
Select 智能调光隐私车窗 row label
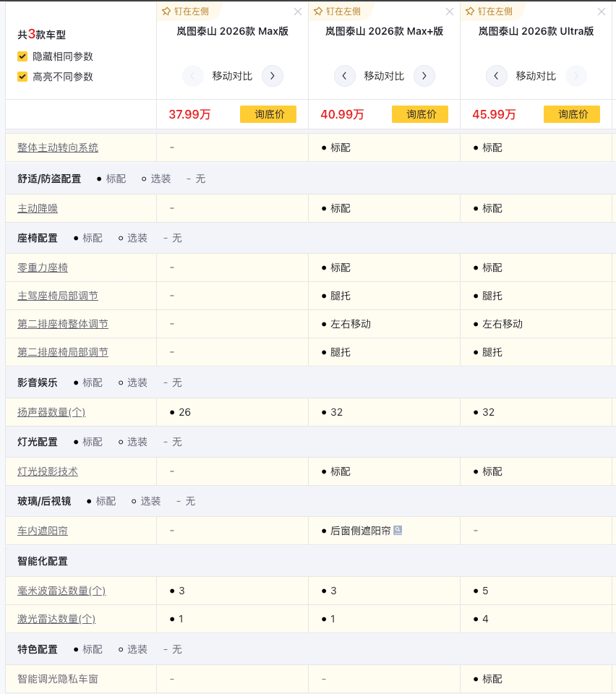pos(58,679)
